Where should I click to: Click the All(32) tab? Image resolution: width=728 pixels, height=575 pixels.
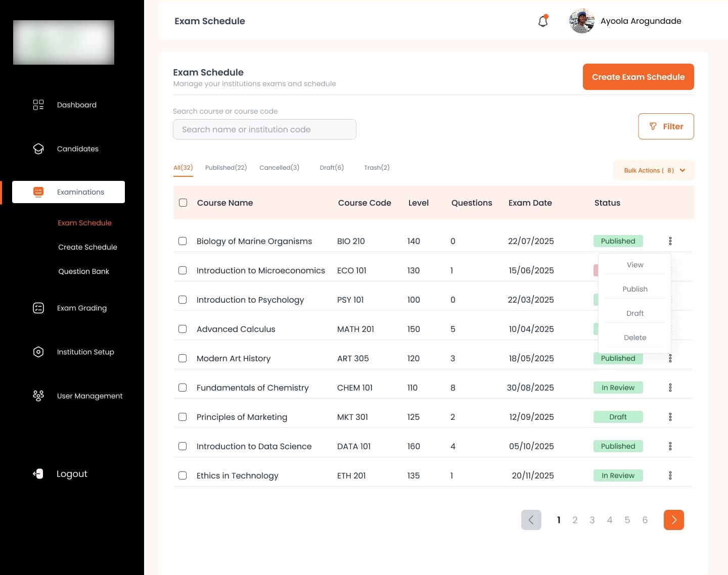(x=183, y=167)
